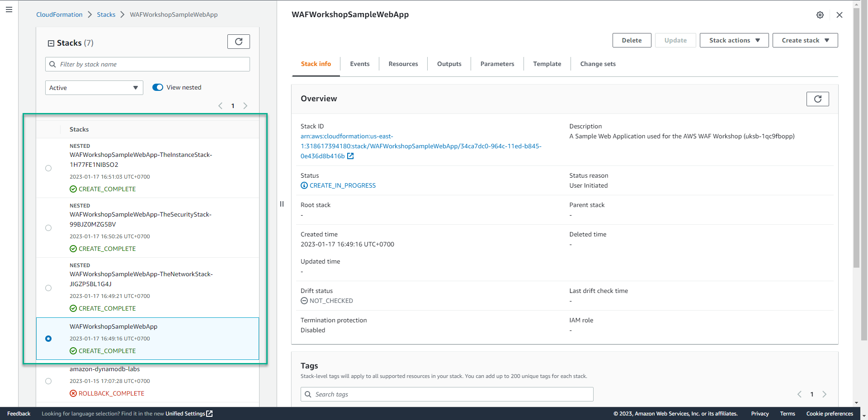Select the amazon-dynamodb-labs stack name
The width and height of the screenshot is (868, 420).
click(x=105, y=369)
